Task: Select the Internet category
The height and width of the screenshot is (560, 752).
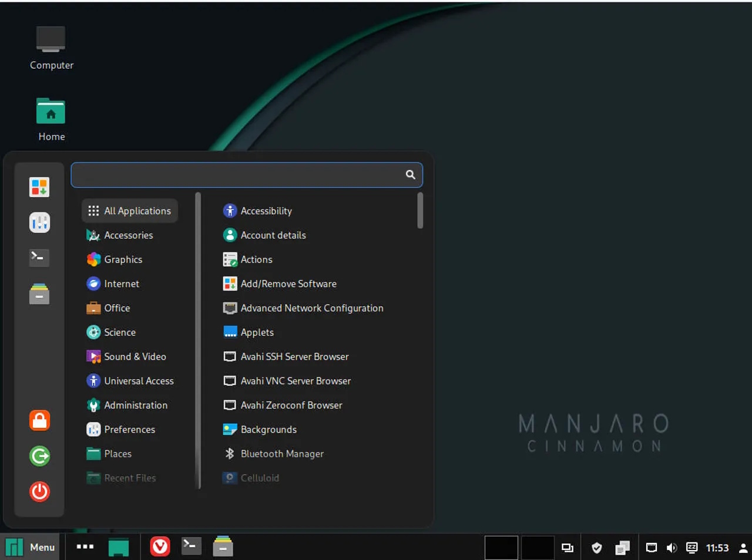Action: (x=121, y=284)
